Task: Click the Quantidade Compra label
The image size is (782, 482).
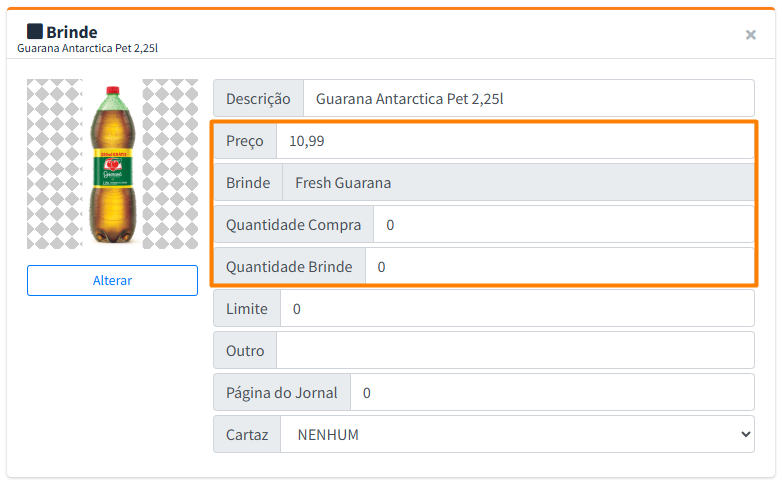Action: (x=293, y=225)
